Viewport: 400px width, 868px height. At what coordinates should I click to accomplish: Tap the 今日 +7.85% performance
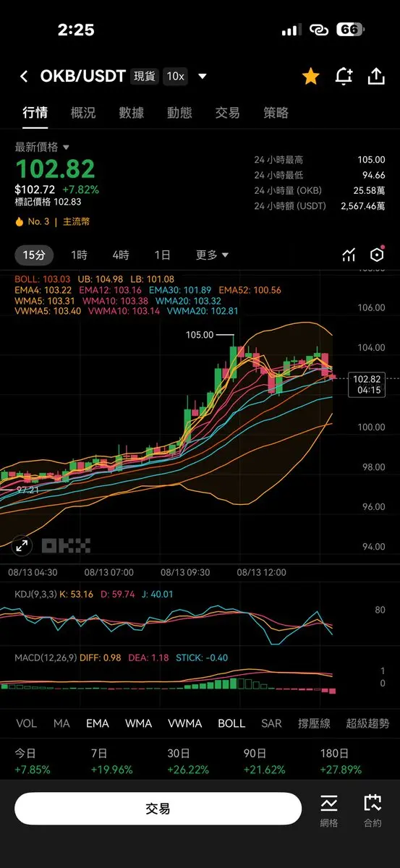click(x=33, y=762)
